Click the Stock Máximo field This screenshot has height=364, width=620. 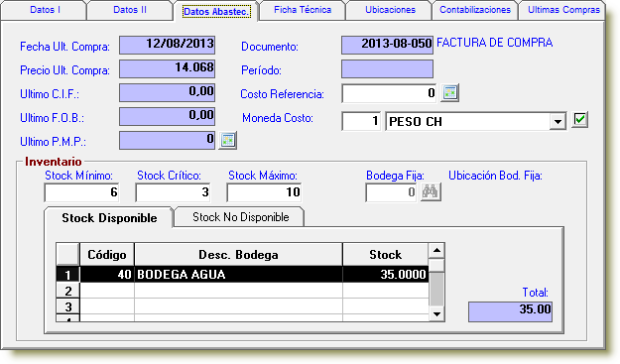point(264,192)
